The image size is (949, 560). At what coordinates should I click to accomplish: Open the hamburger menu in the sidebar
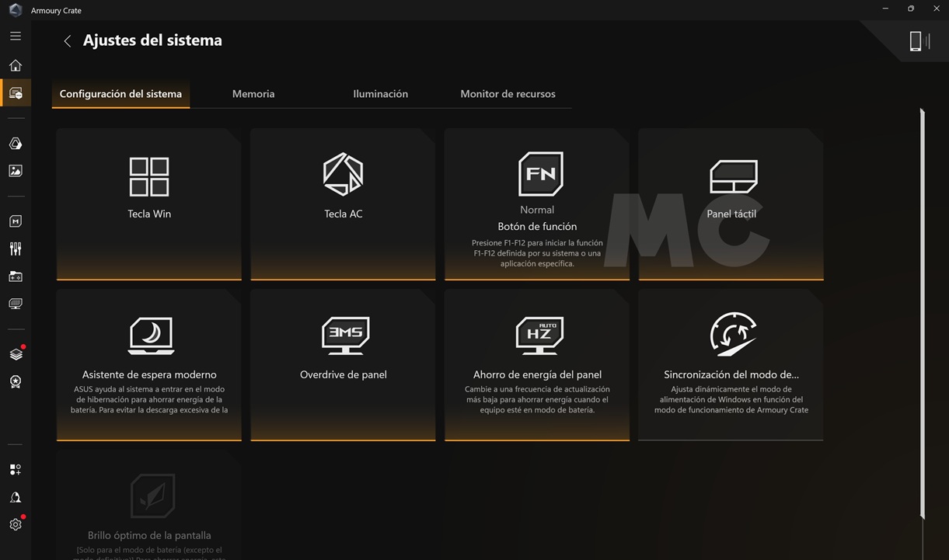point(16,37)
